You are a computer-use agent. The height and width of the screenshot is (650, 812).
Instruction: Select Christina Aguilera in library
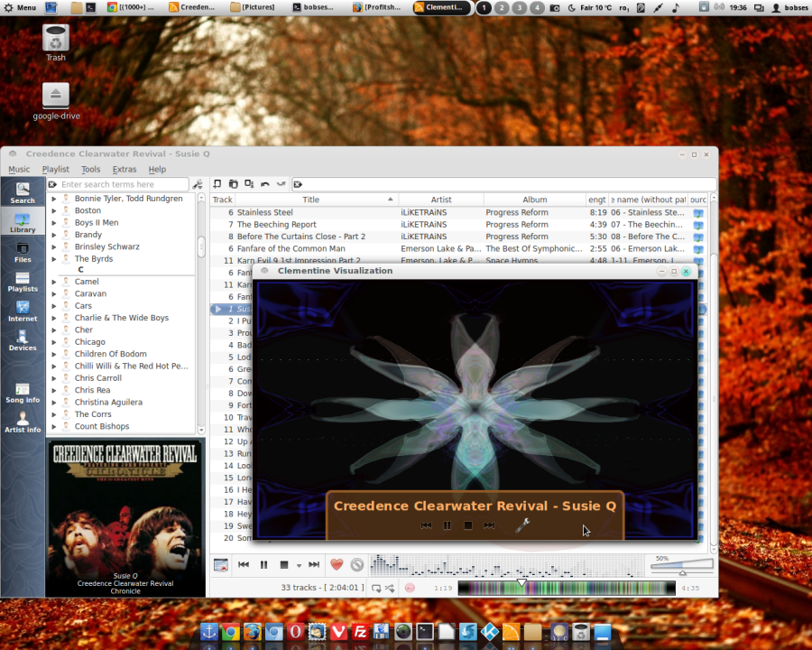(x=108, y=403)
